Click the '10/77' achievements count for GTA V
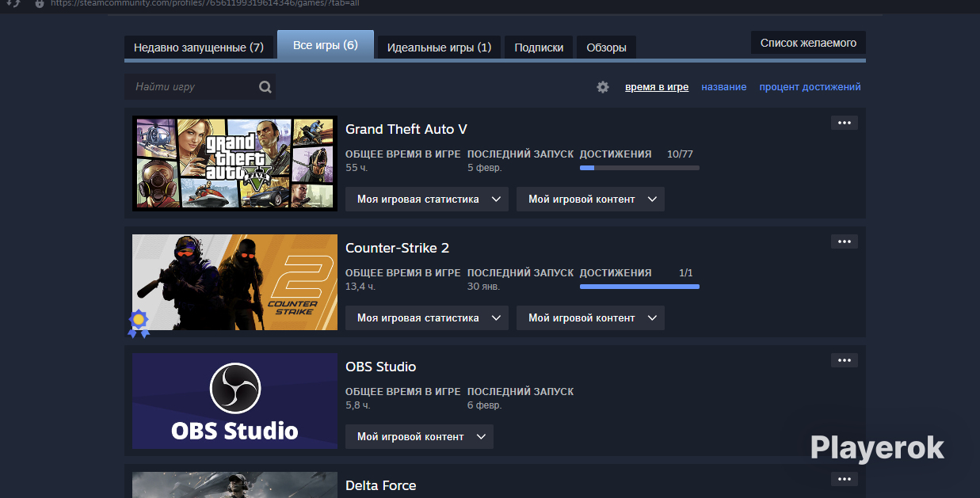This screenshot has width=980, height=498. (680, 154)
